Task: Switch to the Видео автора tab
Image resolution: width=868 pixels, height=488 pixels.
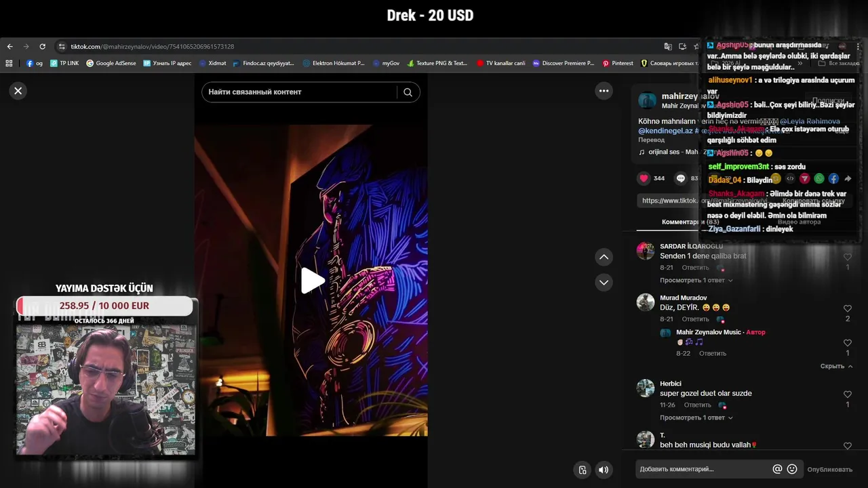Action: 799,222
